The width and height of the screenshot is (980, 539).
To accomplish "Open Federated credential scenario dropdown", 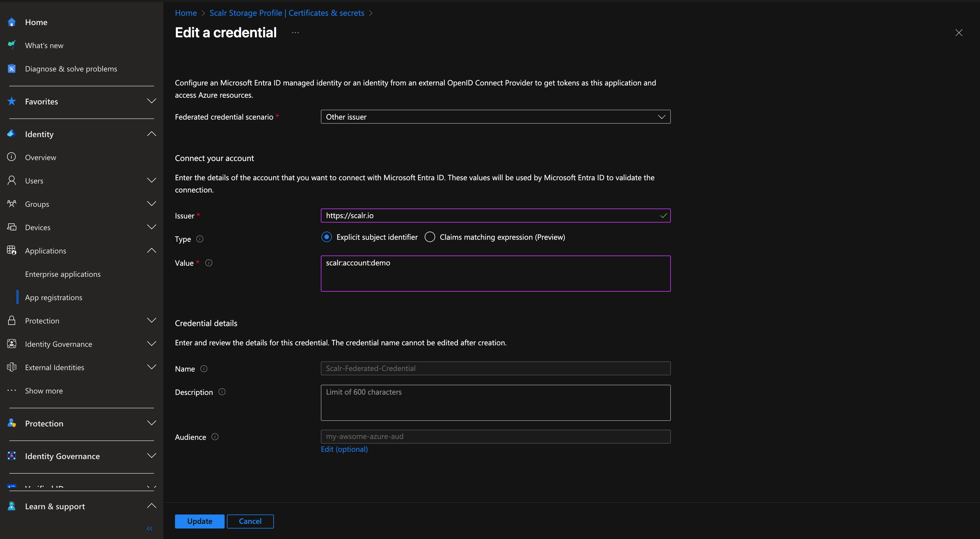I will [x=495, y=117].
